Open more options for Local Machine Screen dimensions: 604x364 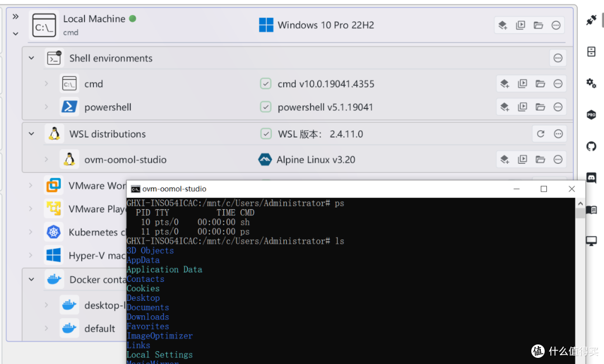pos(556,25)
